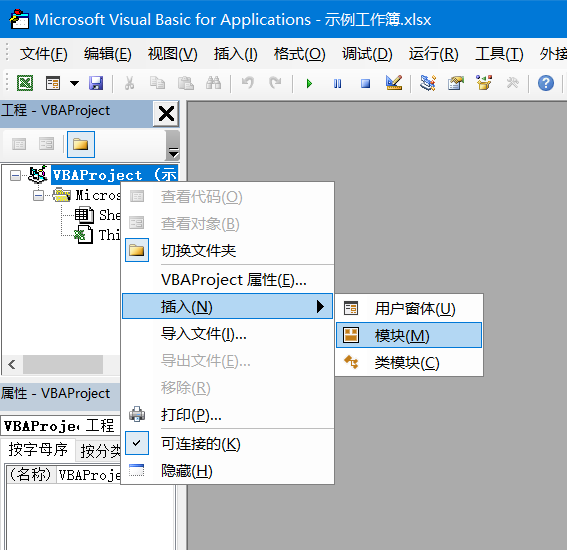Open the 调试(D) menu
The height and width of the screenshot is (550, 567).
(367, 54)
